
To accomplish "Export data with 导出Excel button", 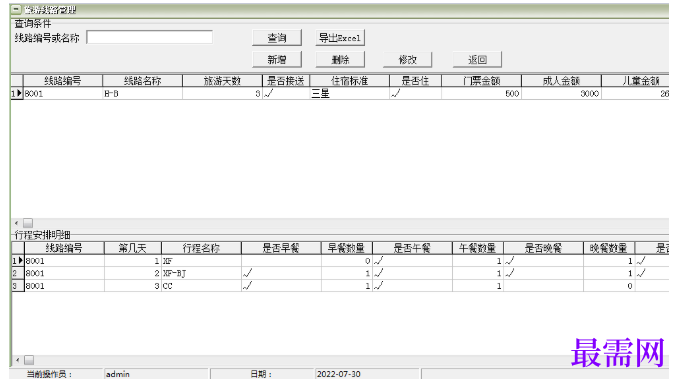I will coord(340,38).
